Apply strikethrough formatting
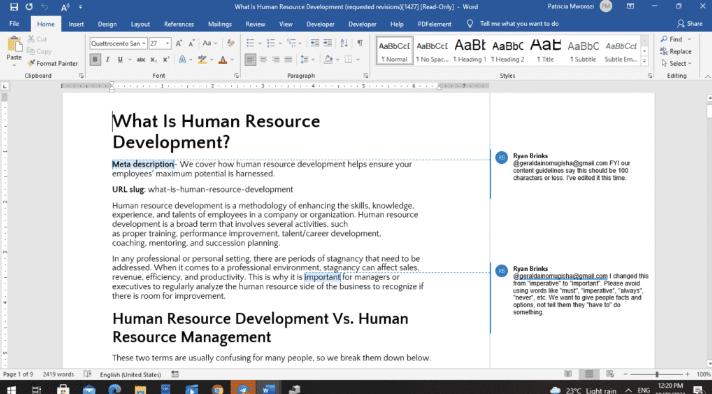This screenshot has width=712, height=394. pos(141,59)
